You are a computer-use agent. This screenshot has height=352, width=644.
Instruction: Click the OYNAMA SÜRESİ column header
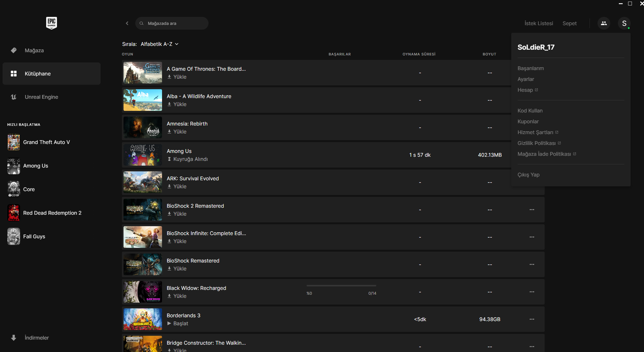(x=419, y=54)
